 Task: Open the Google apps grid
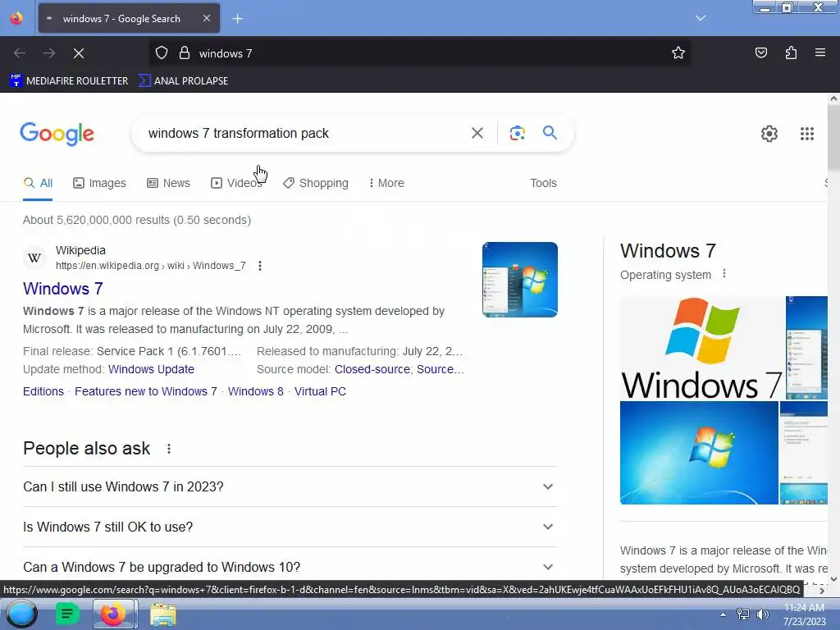[807, 134]
